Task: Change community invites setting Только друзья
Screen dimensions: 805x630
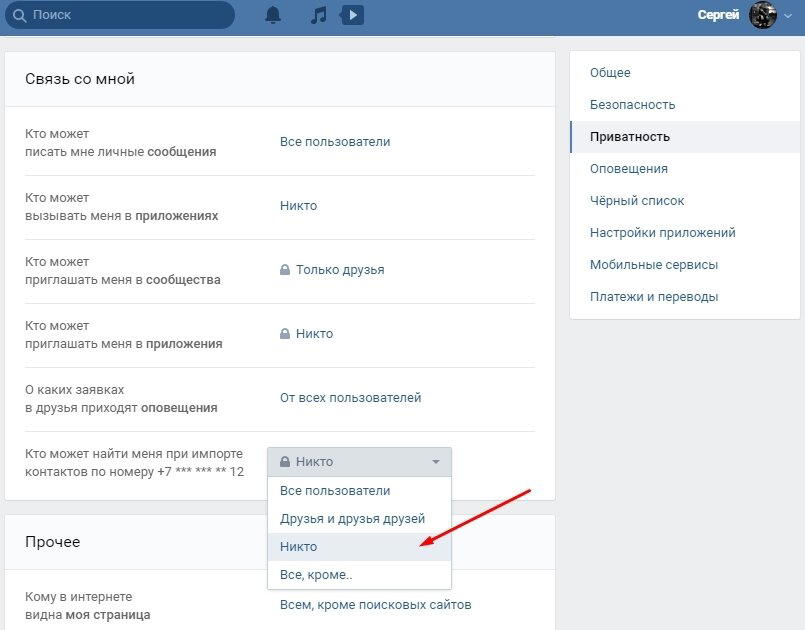Action: pyautogui.click(x=340, y=270)
